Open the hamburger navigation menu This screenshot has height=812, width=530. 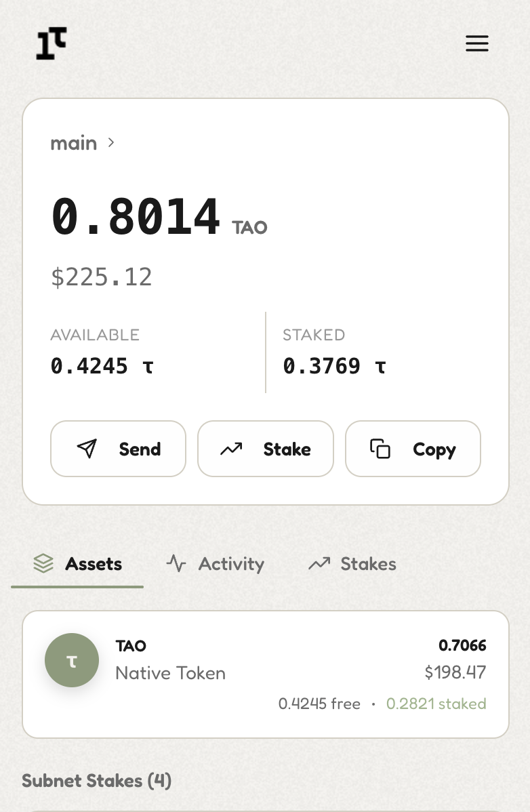pyautogui.click(x=477, y=43)
